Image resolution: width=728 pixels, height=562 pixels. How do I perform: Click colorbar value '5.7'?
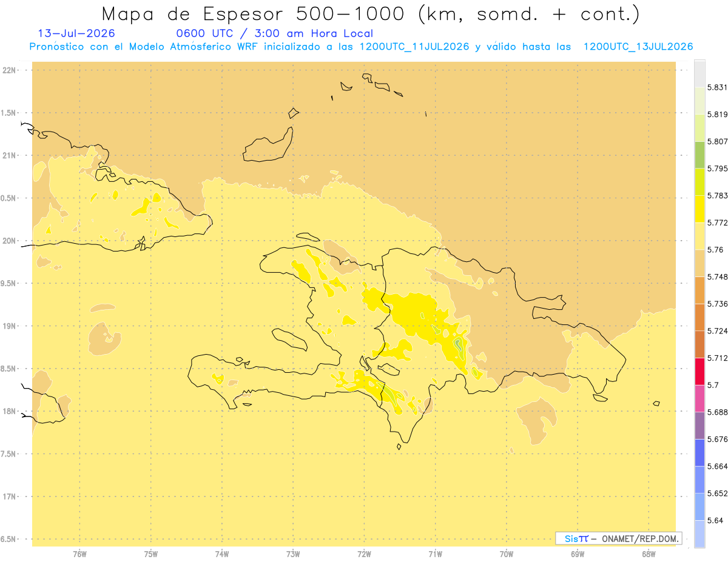coord(713,385)
